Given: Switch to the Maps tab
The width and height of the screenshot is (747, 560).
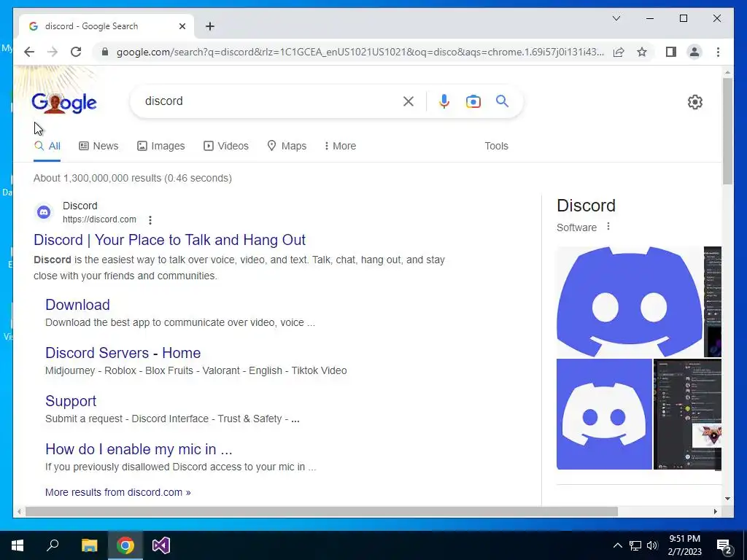Looking at the screenshot, I should 287,146.
